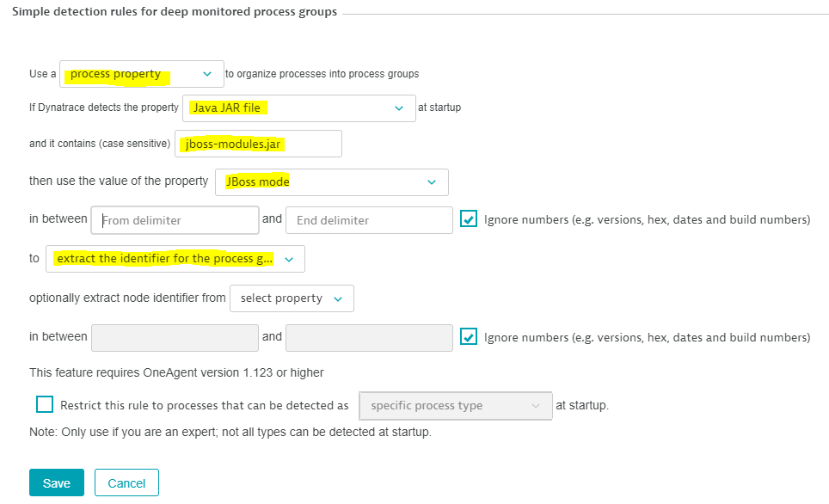Expand the "extract the identifier" dropdown

(x=175, y=259)
